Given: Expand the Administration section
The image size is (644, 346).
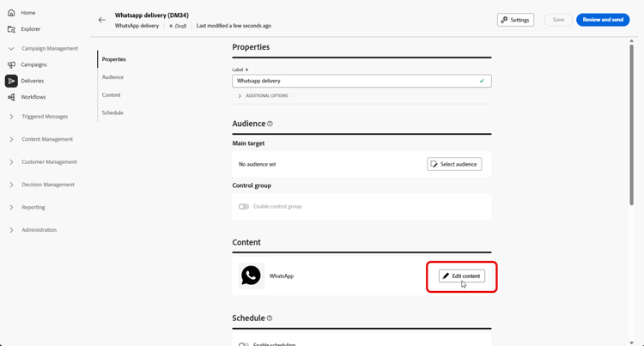Looking at the screenshot, I should tap(11, 230).
